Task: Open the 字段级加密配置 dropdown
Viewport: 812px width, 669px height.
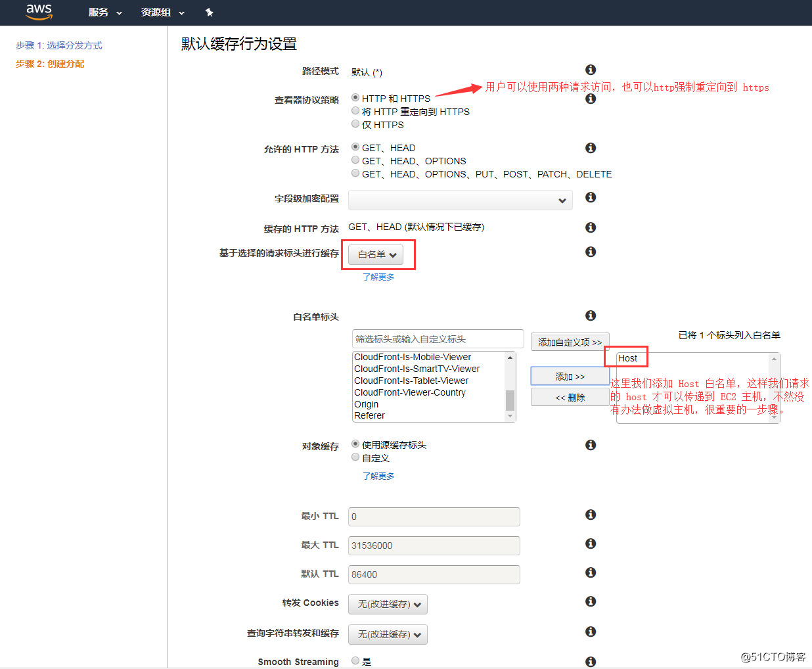Action: [x=461, y=200]
